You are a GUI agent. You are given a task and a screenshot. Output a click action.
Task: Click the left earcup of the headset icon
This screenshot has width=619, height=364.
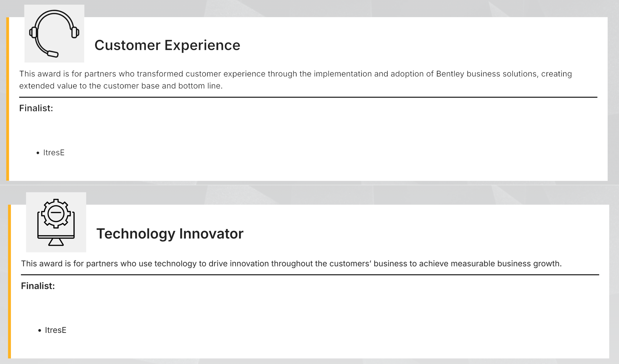[33, 32]
